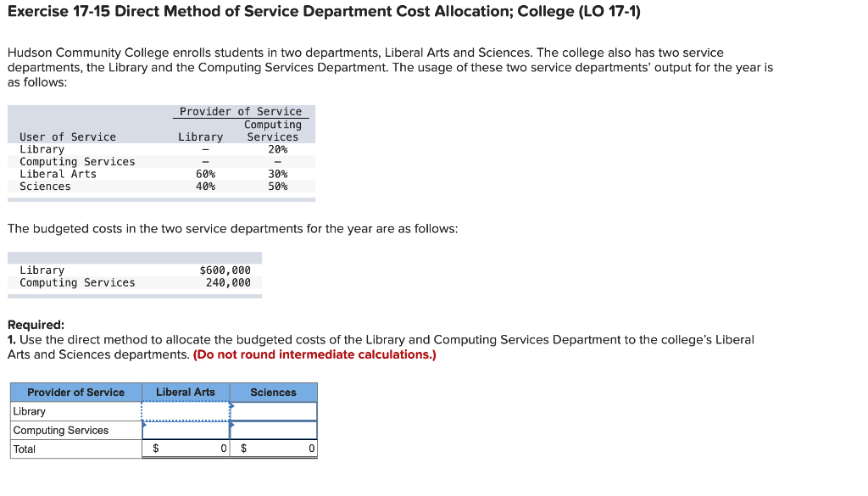Click the Sciences column header

pyautogui.click(x=273, y=392)
